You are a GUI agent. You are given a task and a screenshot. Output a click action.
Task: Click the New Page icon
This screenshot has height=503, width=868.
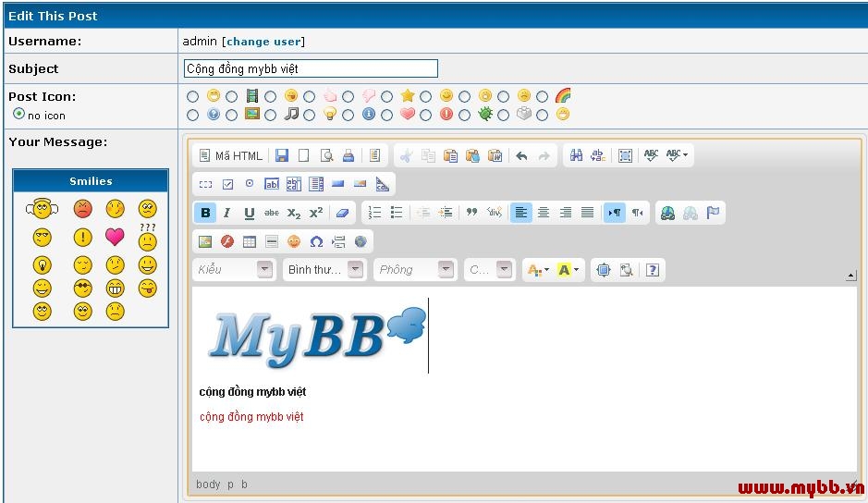[x=303, y=155]
